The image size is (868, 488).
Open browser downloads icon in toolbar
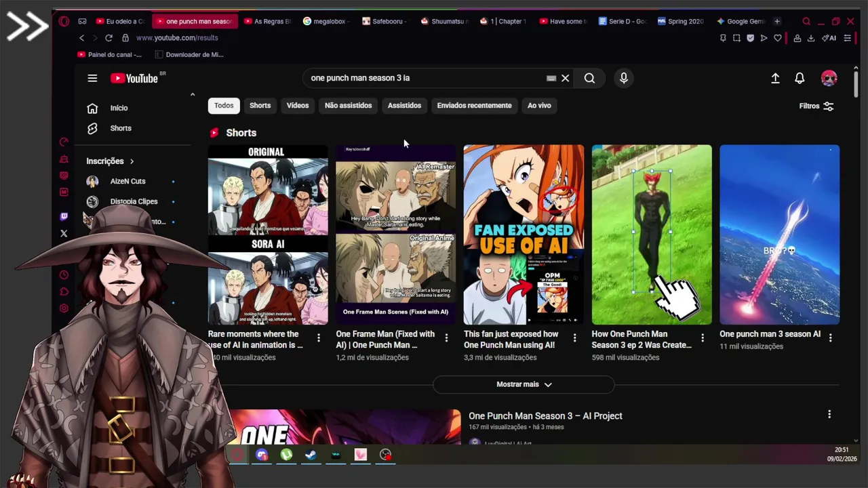coord(811,38)
